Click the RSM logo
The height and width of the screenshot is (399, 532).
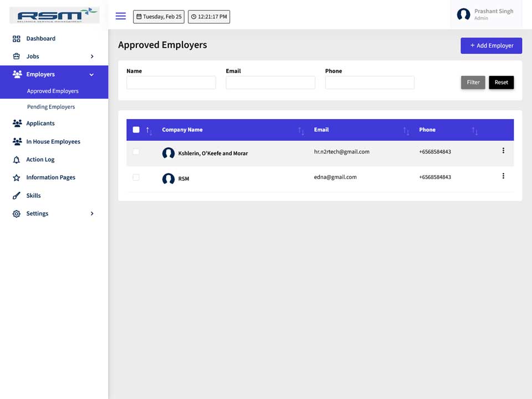(x=55, y=16)
